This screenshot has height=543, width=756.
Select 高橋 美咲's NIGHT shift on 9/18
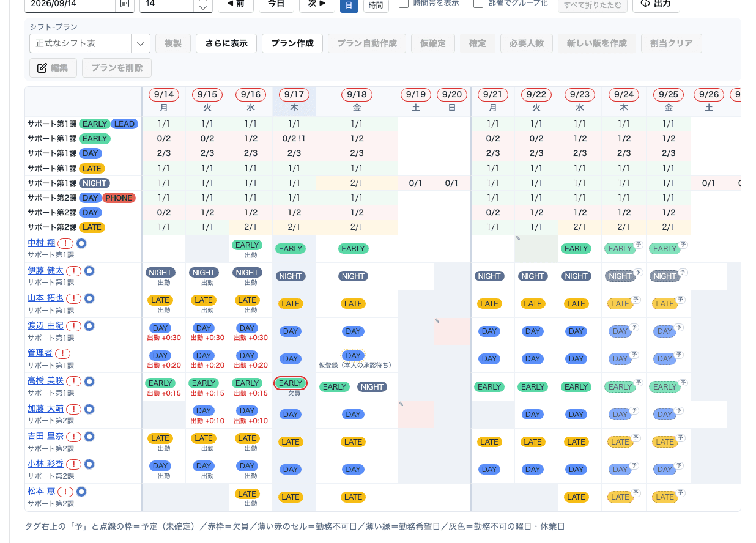(x=372, y=387)
